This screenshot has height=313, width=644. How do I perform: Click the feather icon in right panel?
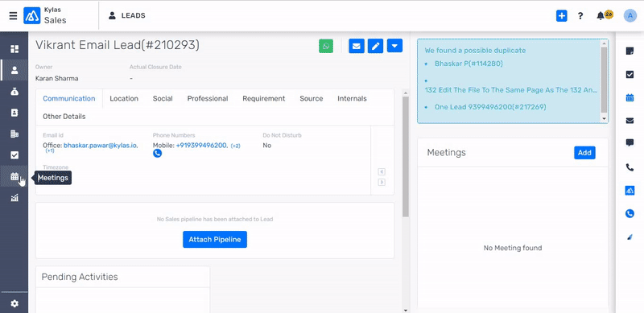630,237
